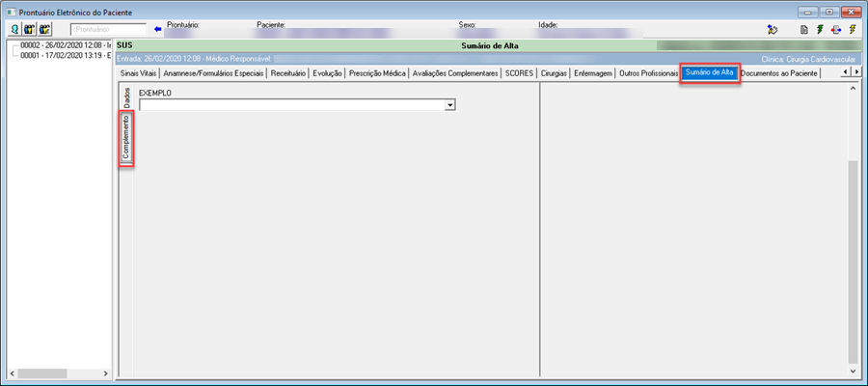Select the Evolução tab

(x=327, y=73)
